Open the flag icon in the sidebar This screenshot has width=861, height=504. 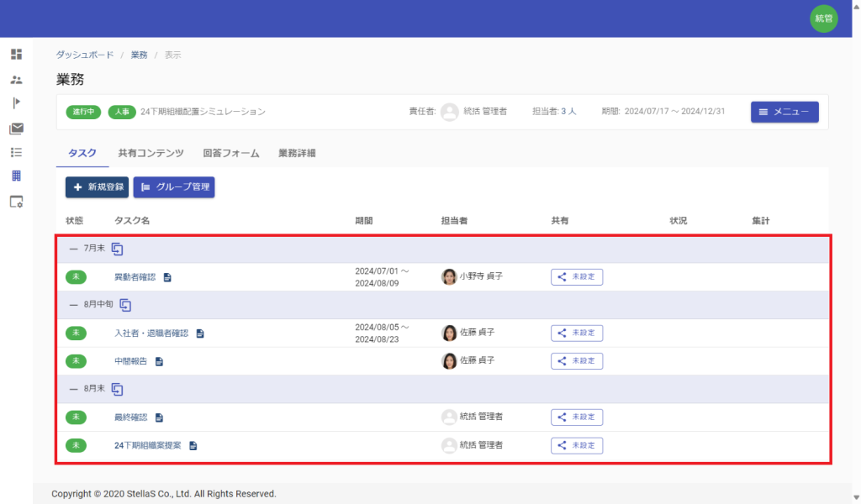[x=16, y=103]
